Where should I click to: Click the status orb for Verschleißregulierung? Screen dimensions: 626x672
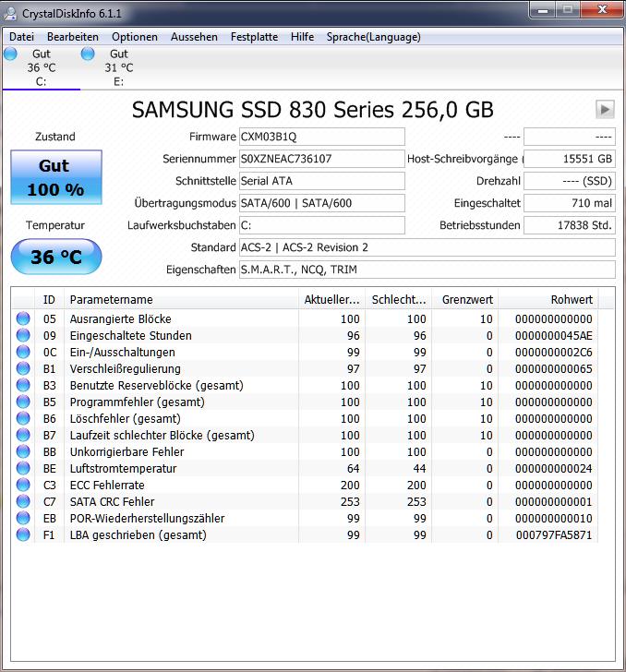(x=23, y=368)
